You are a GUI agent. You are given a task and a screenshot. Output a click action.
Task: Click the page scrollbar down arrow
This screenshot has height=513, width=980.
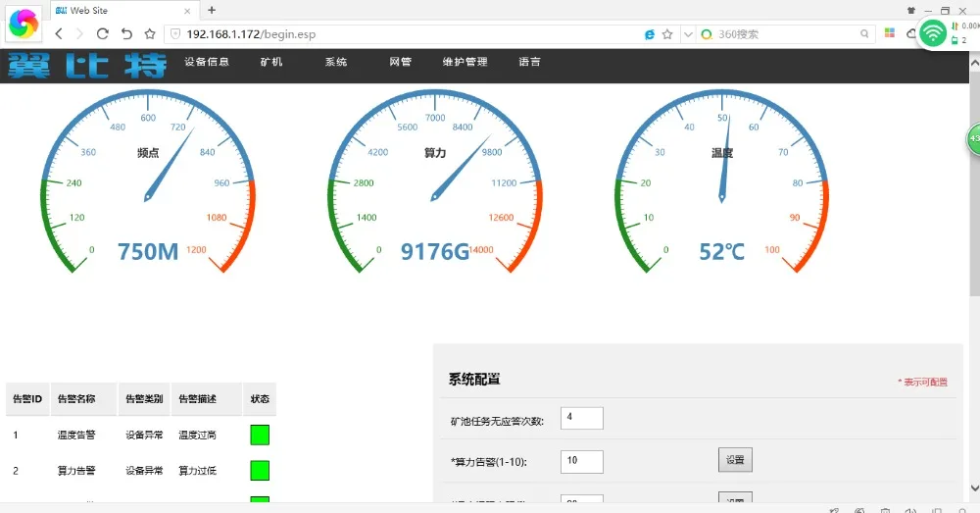pos(974,487)
